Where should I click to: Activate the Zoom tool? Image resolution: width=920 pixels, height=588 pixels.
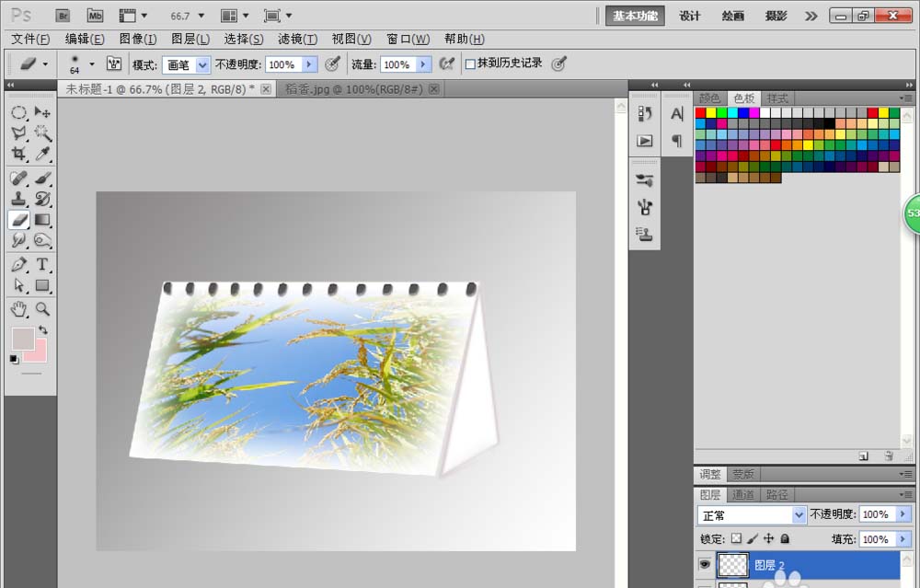pyautogui.click(x=42, y=308)
